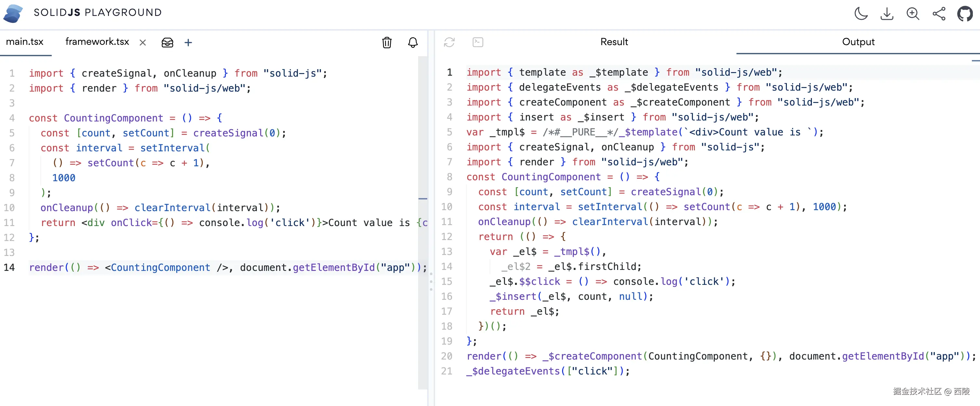Viewport: 980px width, 406px height.
Task: Click the panel resize divider
Action: (431, 281)
